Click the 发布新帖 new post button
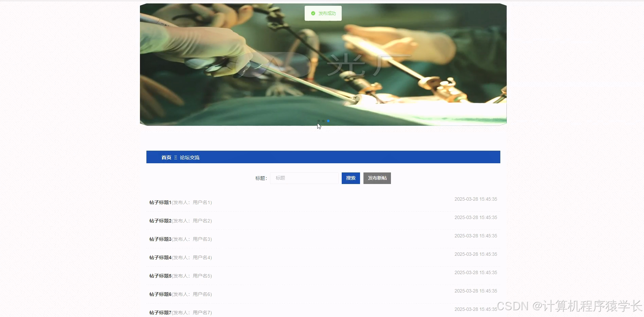 click(377, 178)
